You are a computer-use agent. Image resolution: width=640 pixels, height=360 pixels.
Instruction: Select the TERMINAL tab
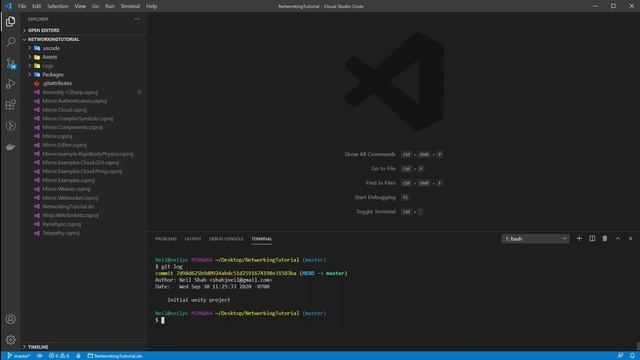click(x=262, y=239)
